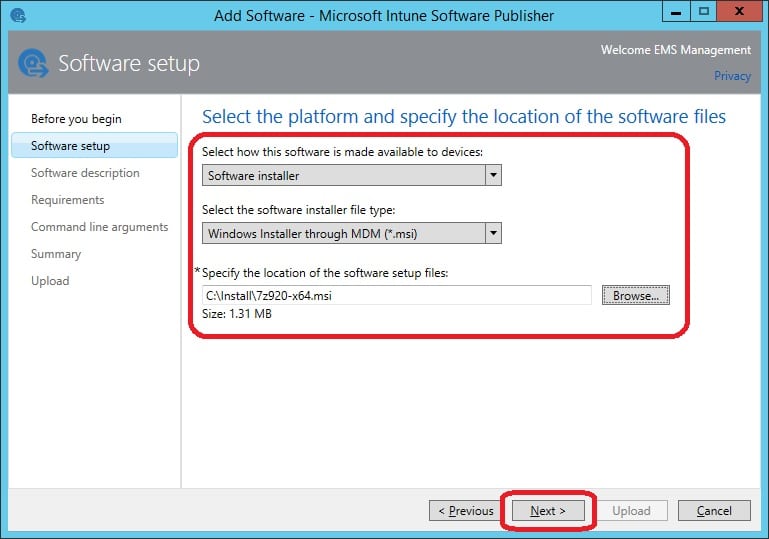Click the arrow of Software installer combo box
The height and width of the screenshot is (539, 769).
493,175
